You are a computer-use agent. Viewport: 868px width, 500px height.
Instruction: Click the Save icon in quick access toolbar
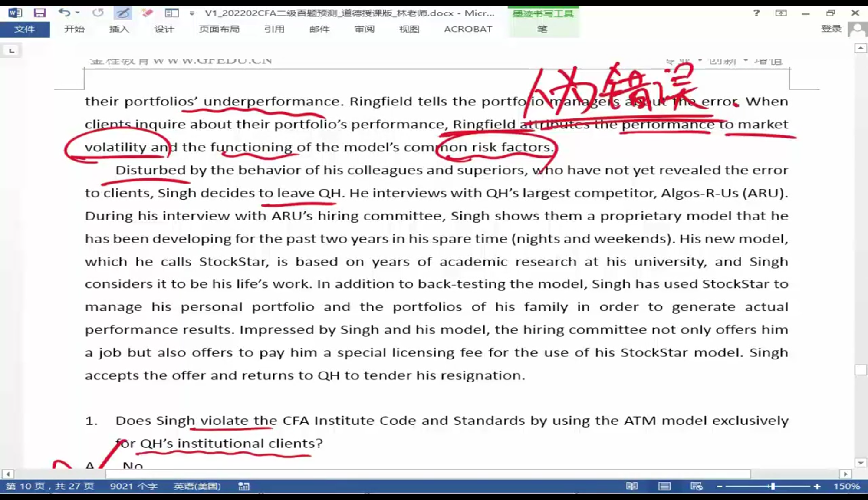click(x=39, y=13)
